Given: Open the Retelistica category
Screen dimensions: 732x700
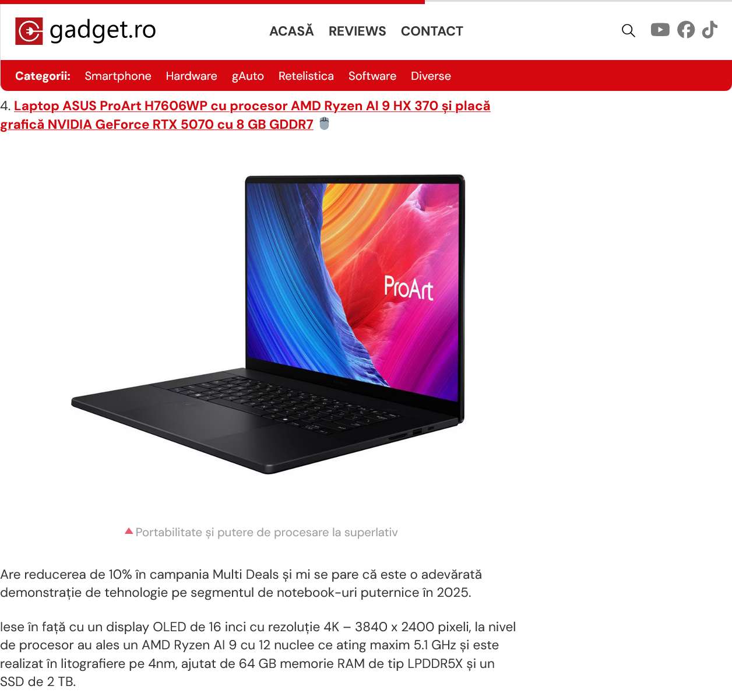Looking at the screenshot, I should click(x=306, y=76).
